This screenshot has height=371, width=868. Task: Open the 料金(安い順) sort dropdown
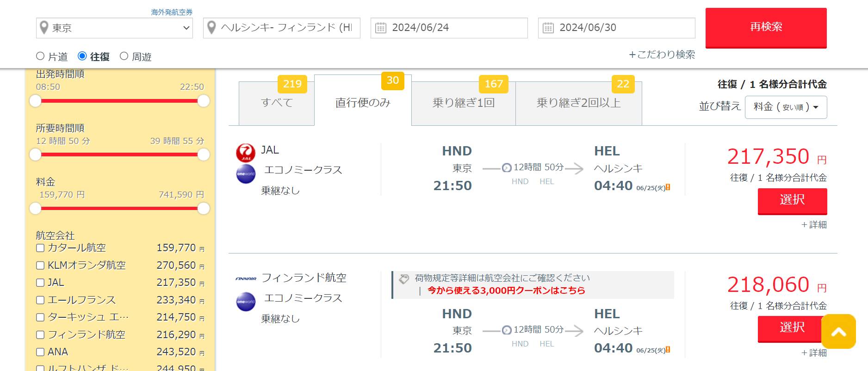click(x=786, y=107)
